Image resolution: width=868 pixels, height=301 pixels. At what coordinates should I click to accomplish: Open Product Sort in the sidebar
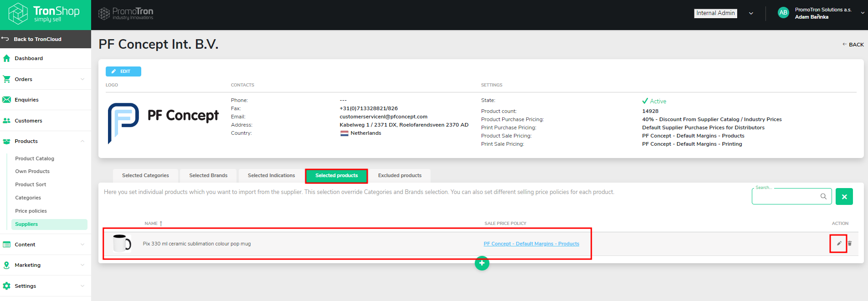pyautogui.click(x=31, y=184)
